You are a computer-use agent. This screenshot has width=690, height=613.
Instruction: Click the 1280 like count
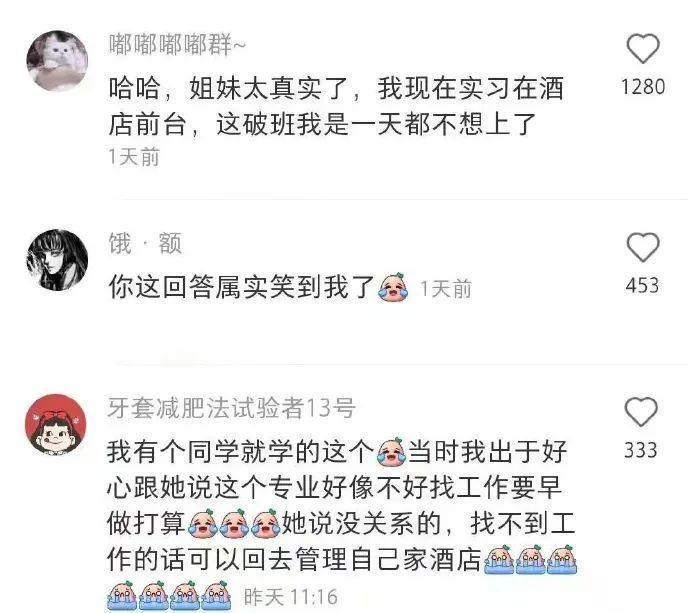click(643, 87)
